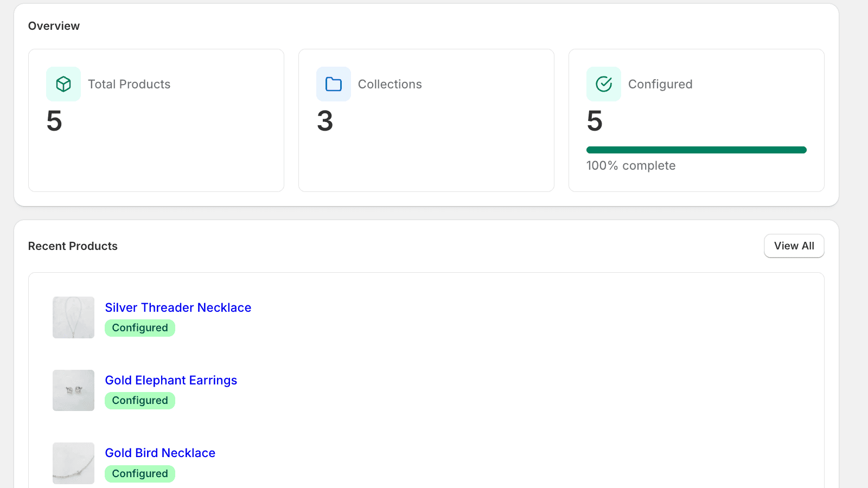Click the green Configured progress bar
The width and height of the screenshot is (868, 488).
(x=696, y=150)
